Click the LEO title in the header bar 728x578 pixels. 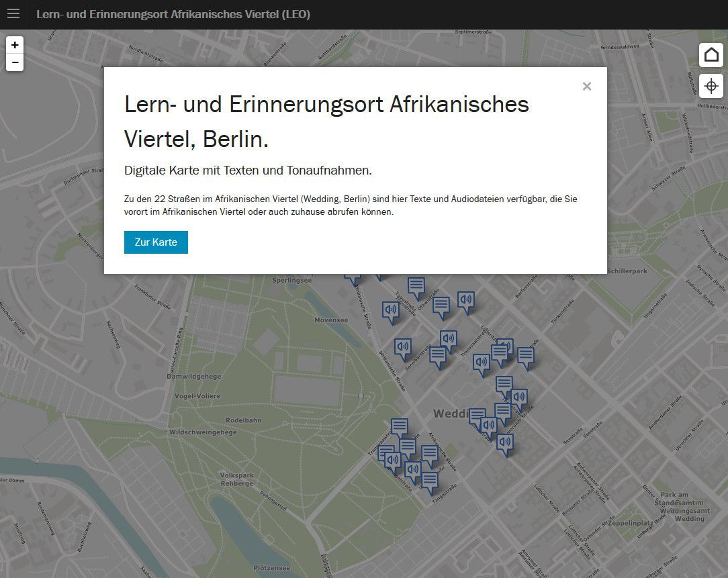click(173, 14)
